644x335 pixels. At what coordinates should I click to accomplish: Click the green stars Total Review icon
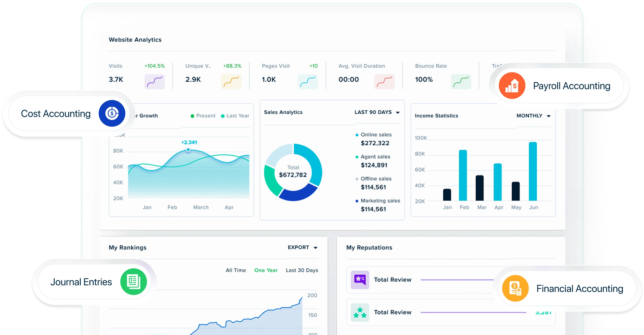pos(360,312)
